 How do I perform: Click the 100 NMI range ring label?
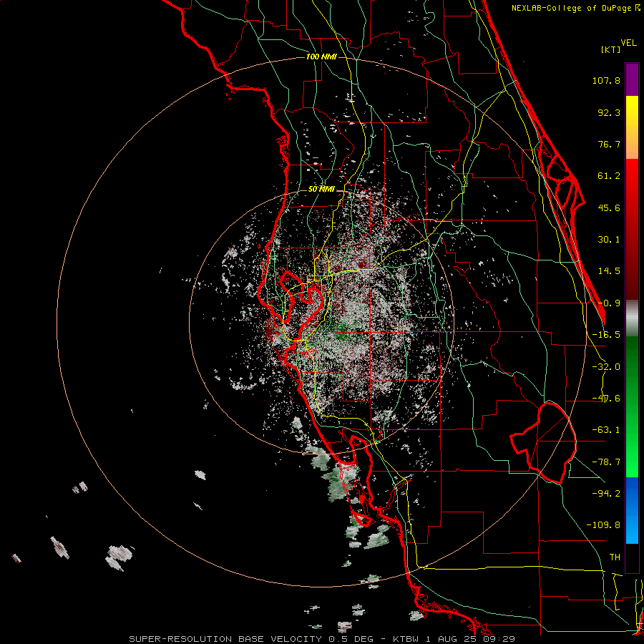click(321, 57)
